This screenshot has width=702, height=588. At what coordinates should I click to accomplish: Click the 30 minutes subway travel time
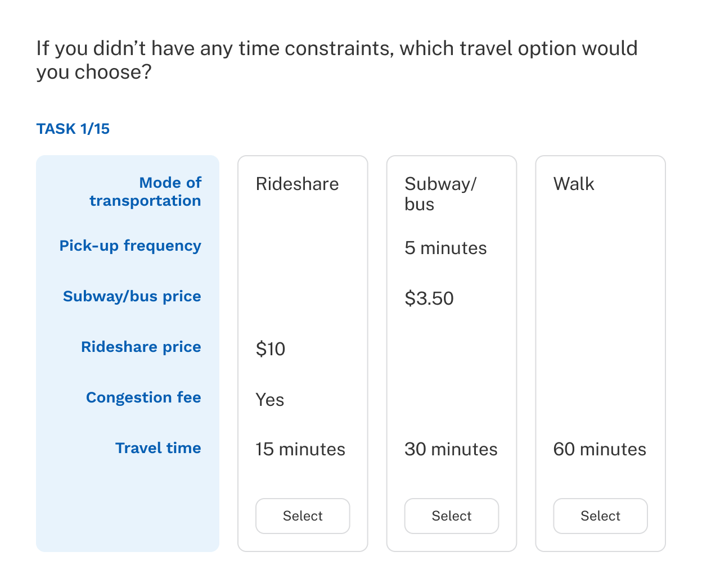[451, 449]
